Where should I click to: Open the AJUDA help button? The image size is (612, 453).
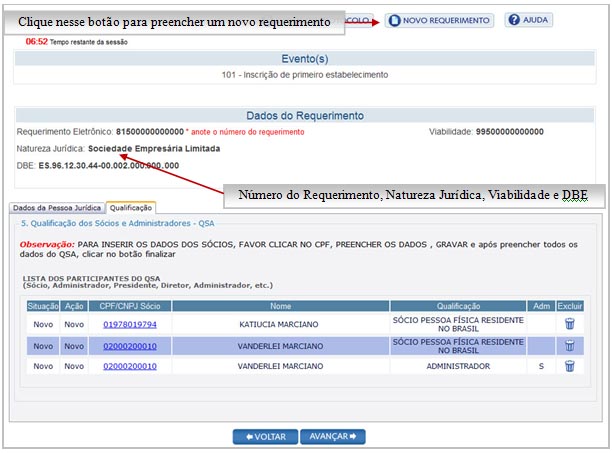click(528, 20)
